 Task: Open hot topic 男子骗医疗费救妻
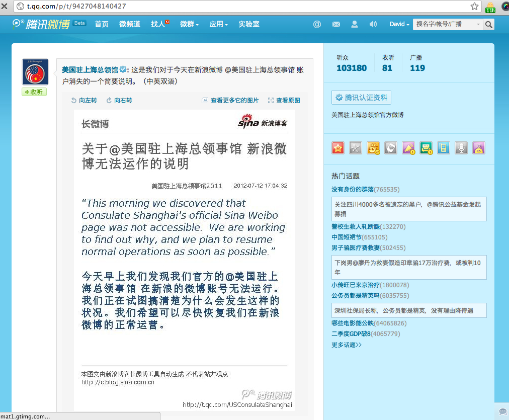[356, 247]
